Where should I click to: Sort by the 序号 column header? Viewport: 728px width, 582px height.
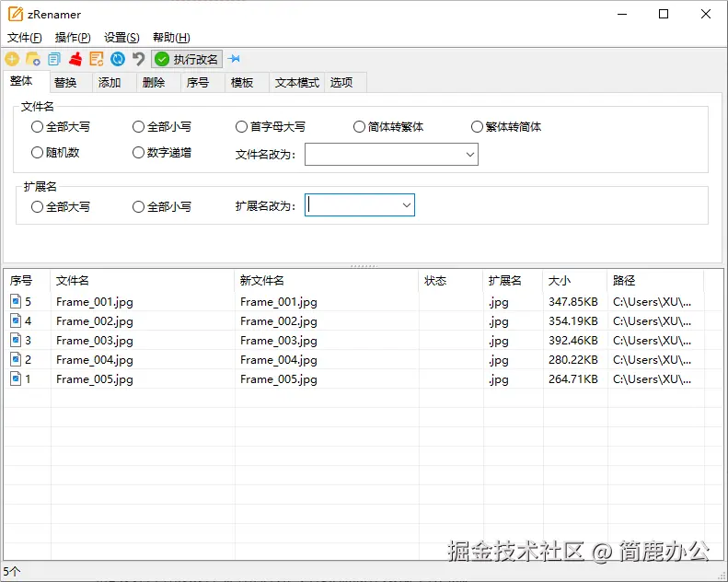(27, 281)
